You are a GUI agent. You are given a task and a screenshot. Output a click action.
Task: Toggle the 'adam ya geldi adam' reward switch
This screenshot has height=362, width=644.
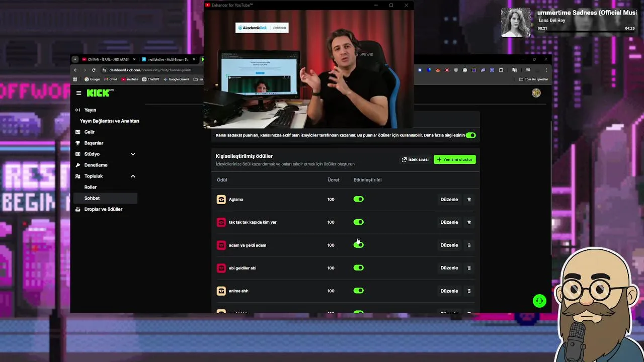358,245
